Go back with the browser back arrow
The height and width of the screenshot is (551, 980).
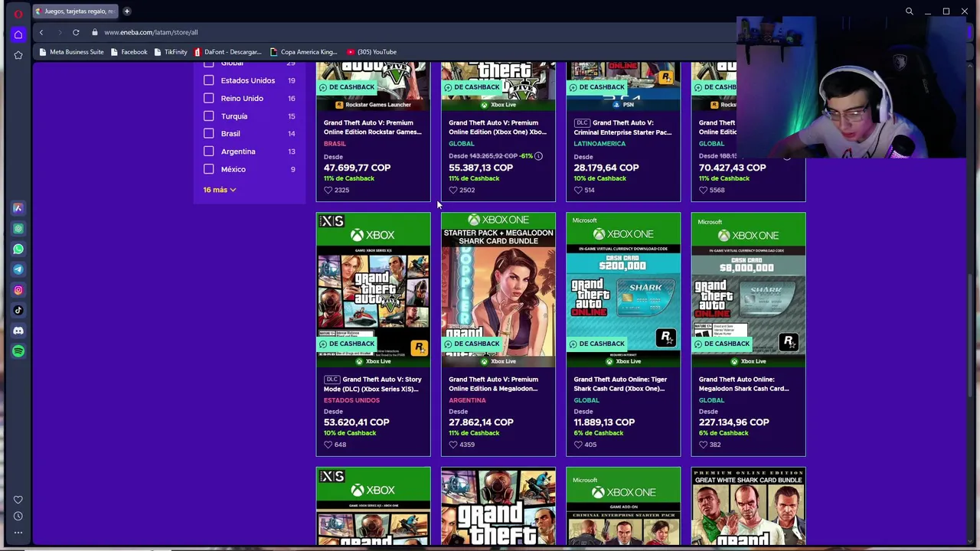click(41, 32)
